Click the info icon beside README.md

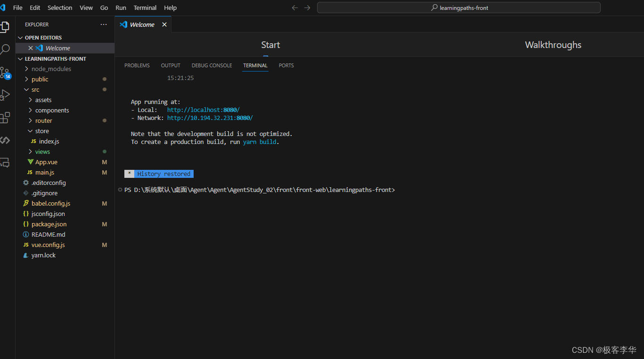click(26, 234)
